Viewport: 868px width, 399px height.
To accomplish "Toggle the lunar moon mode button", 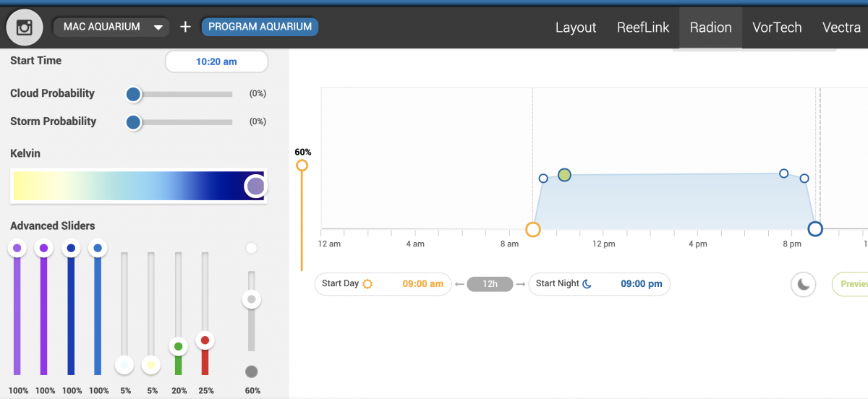I will pyautogui.click(x=803, y=284).
